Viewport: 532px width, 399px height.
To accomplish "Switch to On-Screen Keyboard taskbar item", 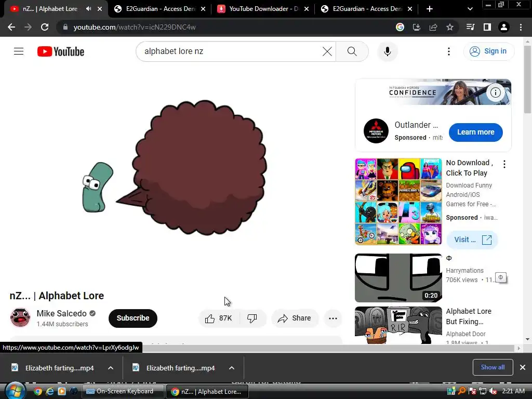I will click(123, 392).
